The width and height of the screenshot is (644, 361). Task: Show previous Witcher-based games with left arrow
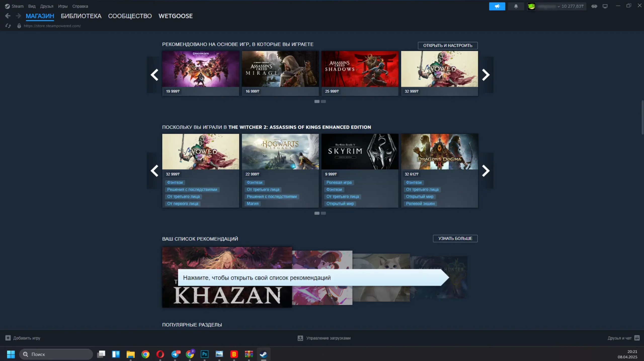[154, 171]
